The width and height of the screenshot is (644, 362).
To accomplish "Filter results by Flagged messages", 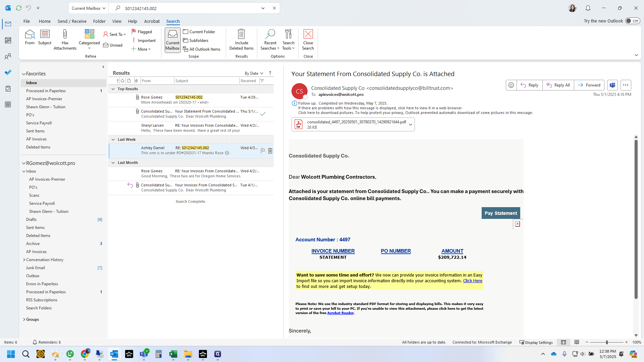I will coord(142,32).
